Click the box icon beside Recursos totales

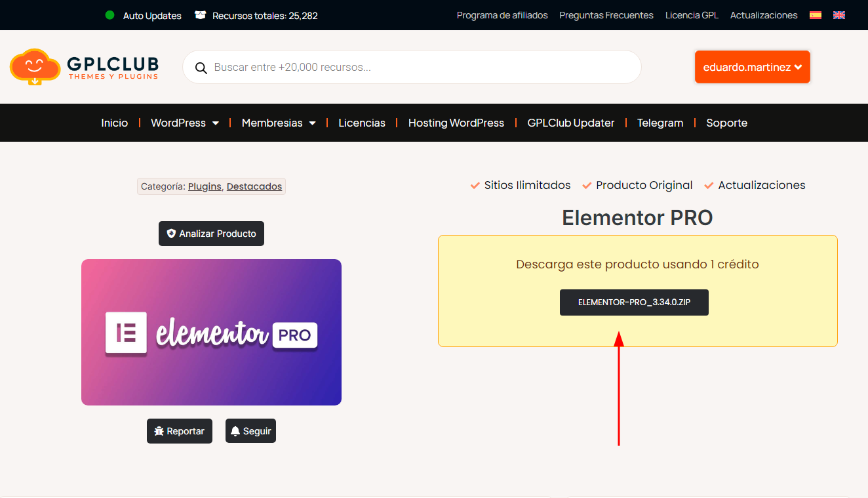click(x=201, y=15)
